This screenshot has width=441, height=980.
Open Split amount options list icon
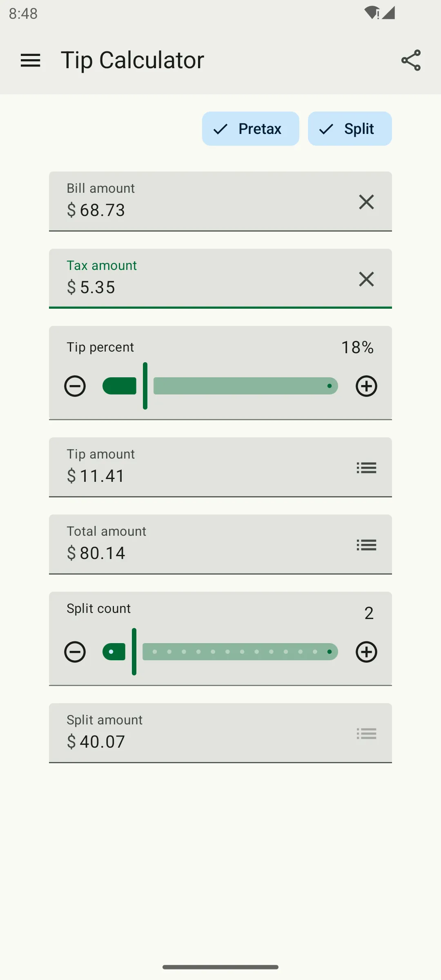pos(366,733)
